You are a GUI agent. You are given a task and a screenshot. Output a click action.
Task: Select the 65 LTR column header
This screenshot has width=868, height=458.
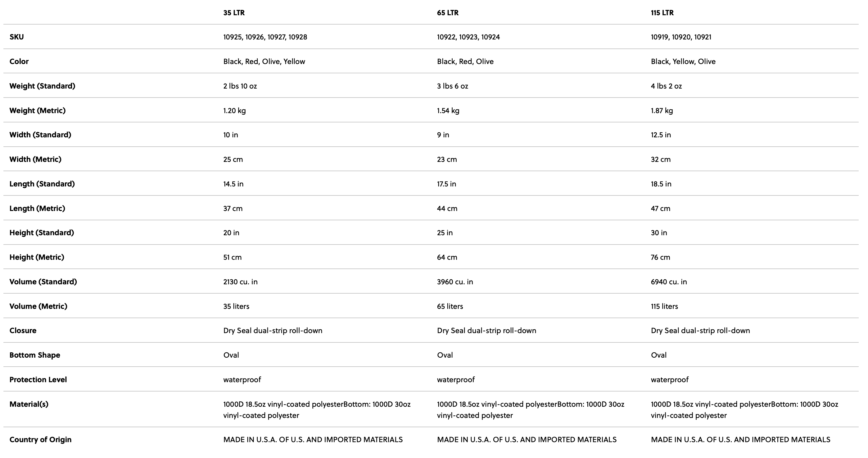447,13
